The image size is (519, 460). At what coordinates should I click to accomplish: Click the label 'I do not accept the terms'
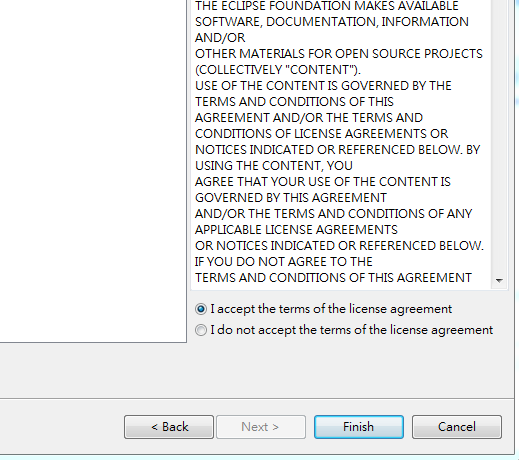(352, 330)
